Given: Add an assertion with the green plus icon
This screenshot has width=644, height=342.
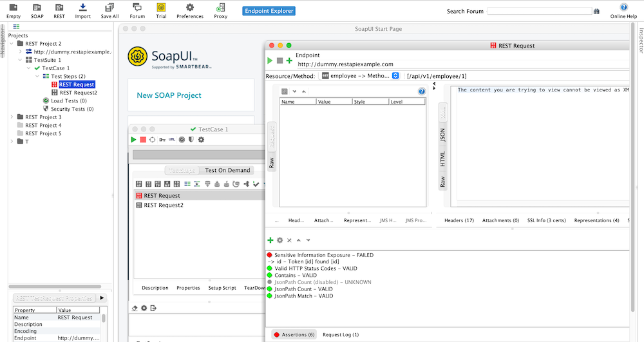Looking at the screenshot, I should point(270,240).
